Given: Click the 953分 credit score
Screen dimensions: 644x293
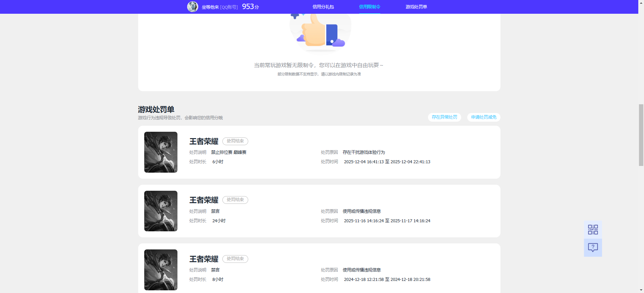Looking at the screenshot, I should pyautogui.click(x=250, y=7).
